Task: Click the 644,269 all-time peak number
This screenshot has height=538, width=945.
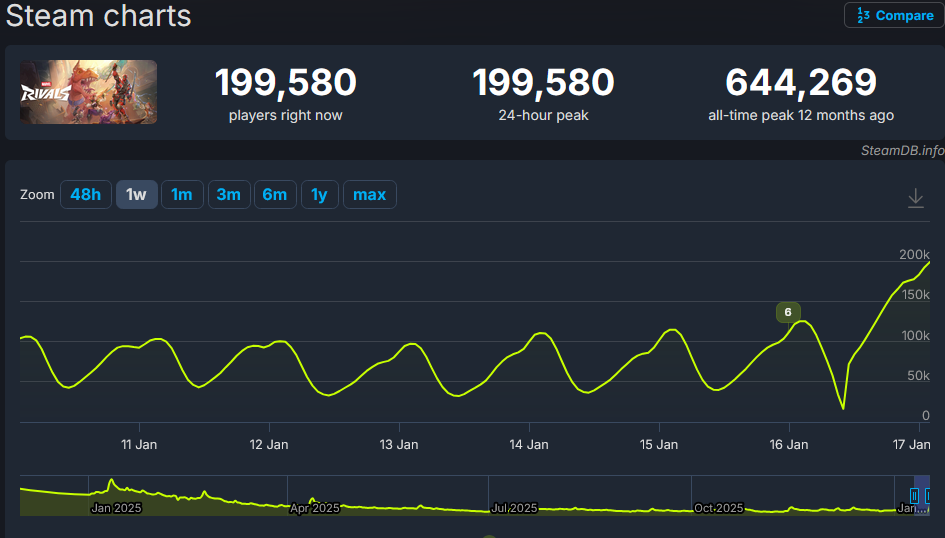Action: tap(801, 82)
